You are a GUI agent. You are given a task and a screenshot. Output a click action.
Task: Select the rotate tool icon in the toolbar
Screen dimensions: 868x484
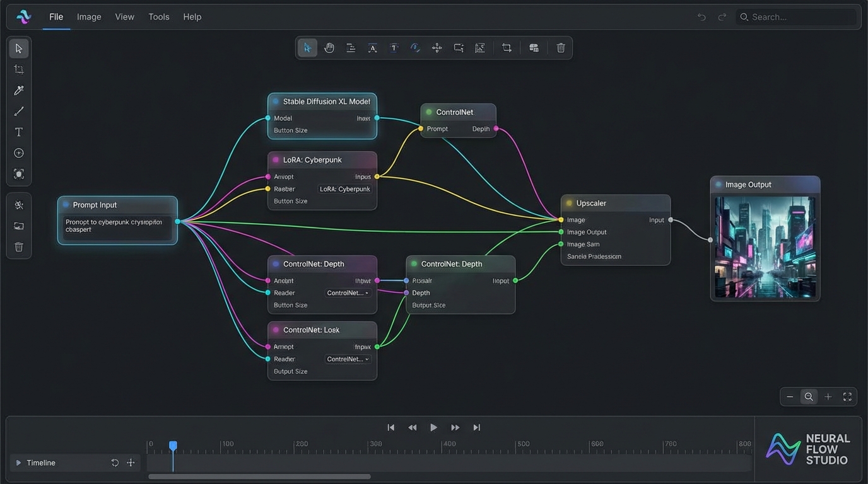coord(415,47)
